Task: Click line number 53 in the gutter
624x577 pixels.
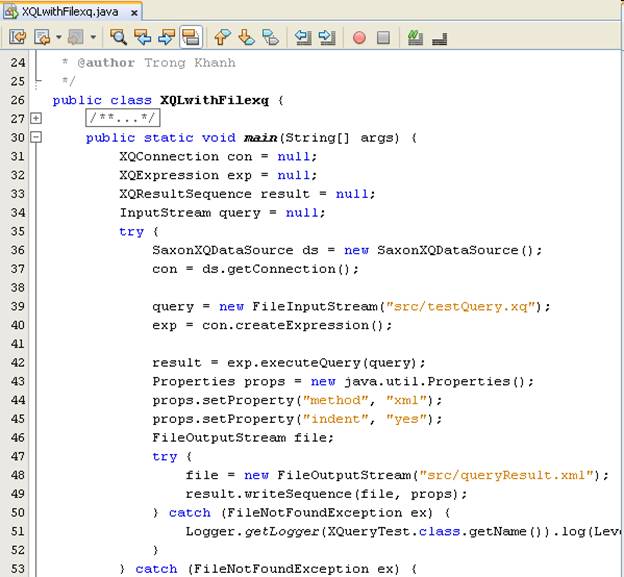Action: [18, 569]
